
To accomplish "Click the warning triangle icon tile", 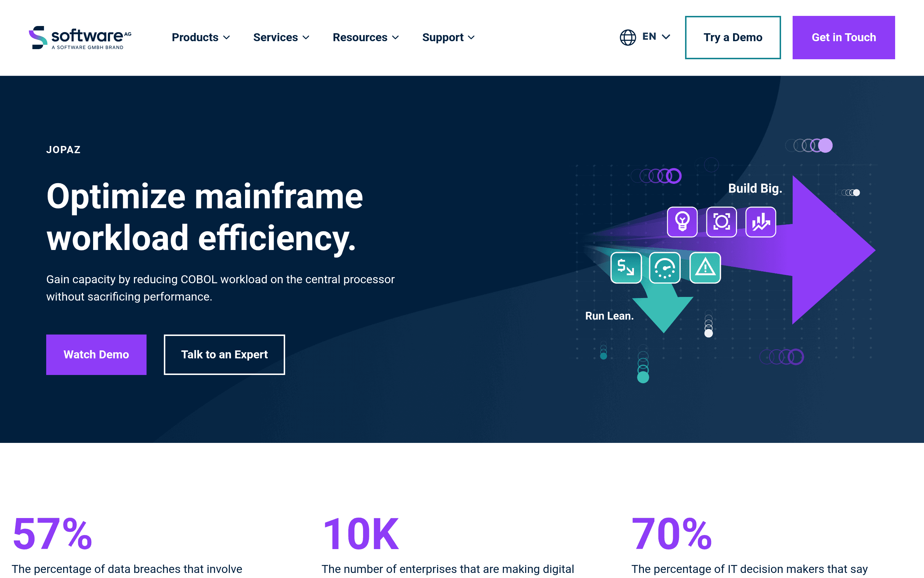I will (705, 268).
